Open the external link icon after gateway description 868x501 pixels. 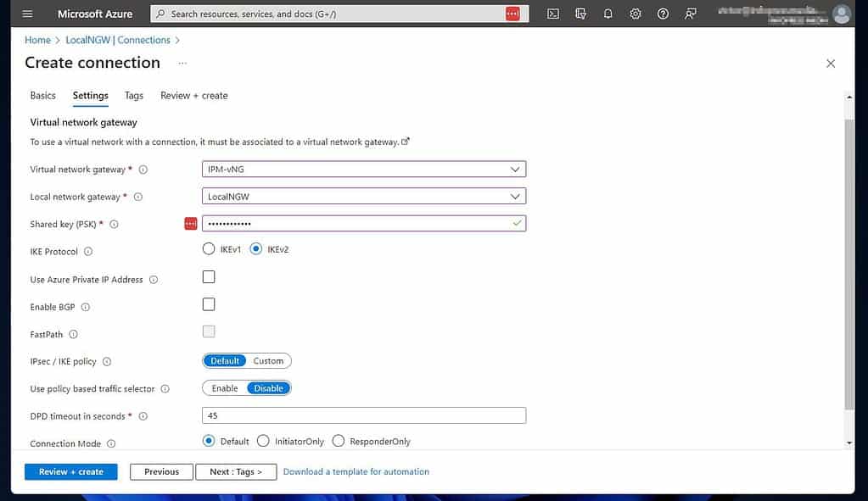[x=406, y=142]
